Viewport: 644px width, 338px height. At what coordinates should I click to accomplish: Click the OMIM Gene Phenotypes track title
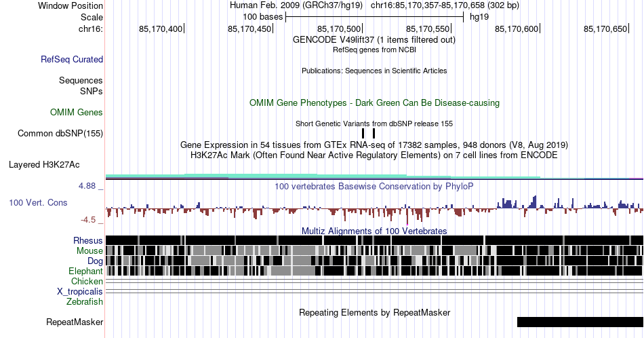tap(374, 102)
